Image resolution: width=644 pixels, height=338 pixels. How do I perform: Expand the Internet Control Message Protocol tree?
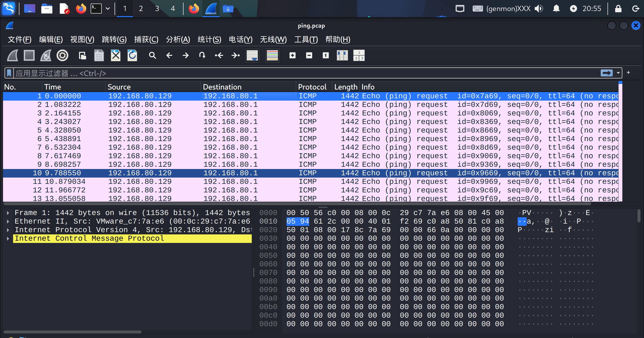tap(8, 238)
